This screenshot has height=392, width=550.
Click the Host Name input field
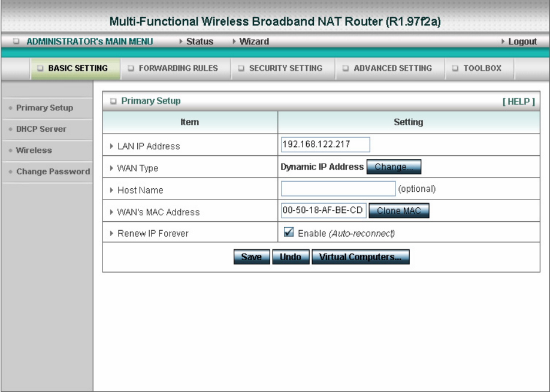(x=338, y=189)
